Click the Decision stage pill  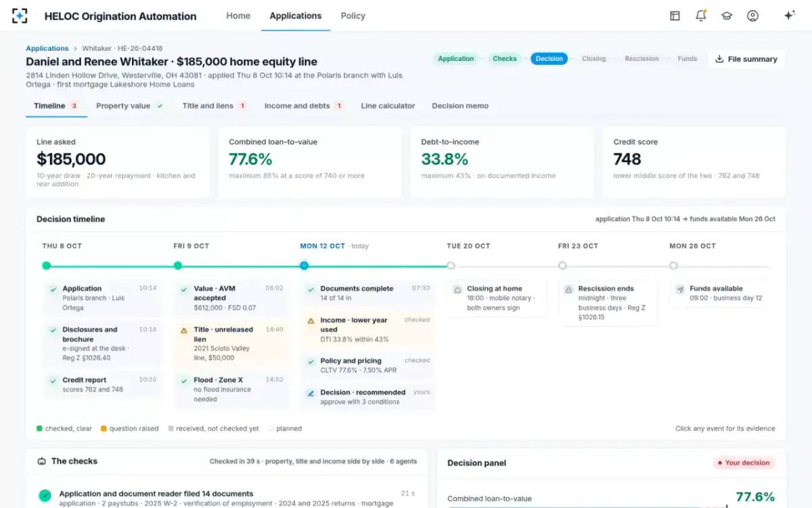click(x=549, y=59)
